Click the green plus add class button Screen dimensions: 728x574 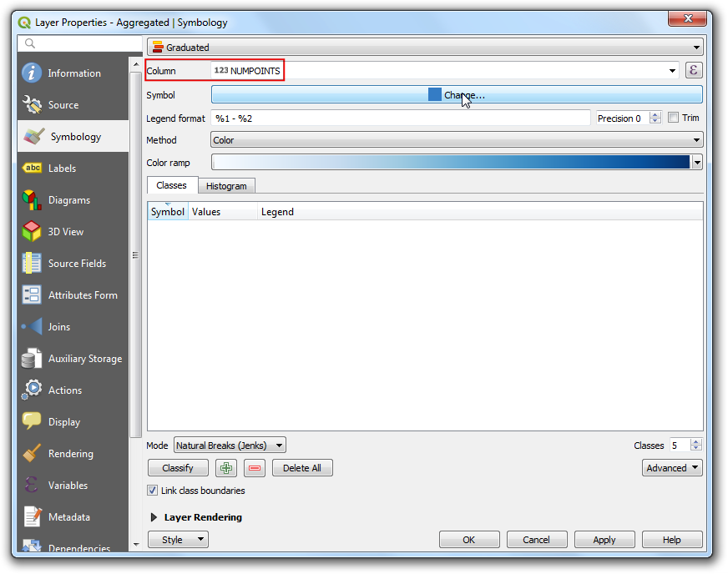(225, 468)
